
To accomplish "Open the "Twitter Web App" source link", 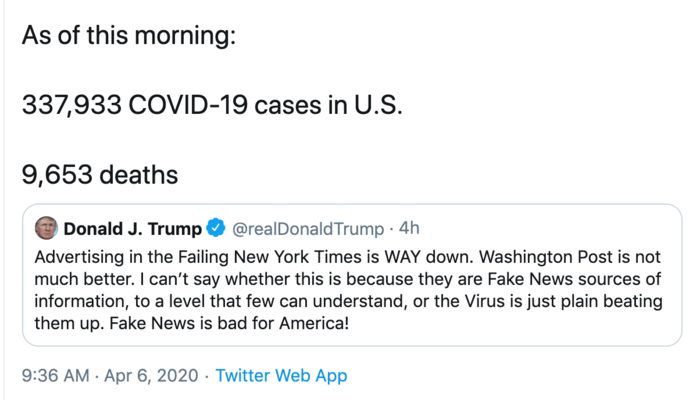I will (281, 376).
